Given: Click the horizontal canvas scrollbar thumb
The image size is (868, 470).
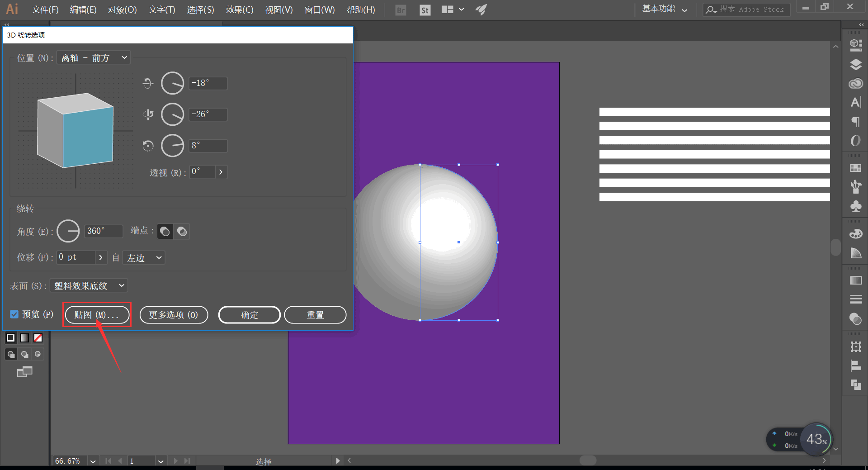Looking at the screenshot, I should 588,461.
